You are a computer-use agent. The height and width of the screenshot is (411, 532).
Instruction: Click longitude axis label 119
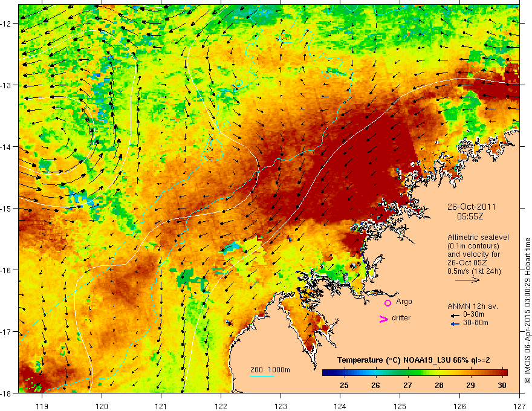coord(42,406)
